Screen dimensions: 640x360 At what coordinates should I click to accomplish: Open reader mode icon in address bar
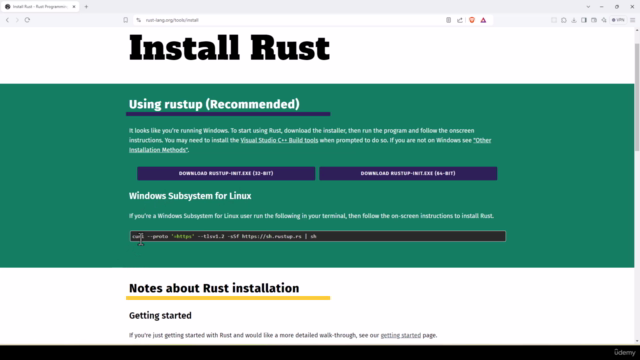pyautogui.click(x=449, y=20)
